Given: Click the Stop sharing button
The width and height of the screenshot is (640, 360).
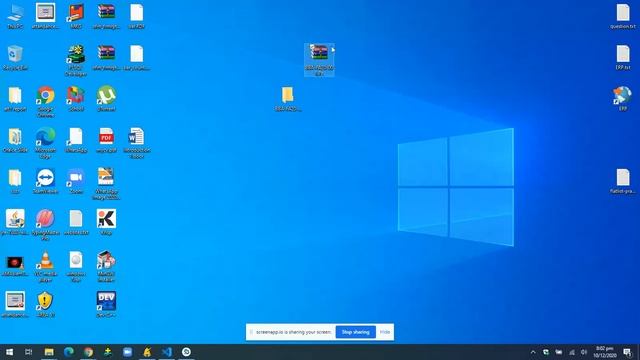Looking at the screenshot, I should [356, 332].
